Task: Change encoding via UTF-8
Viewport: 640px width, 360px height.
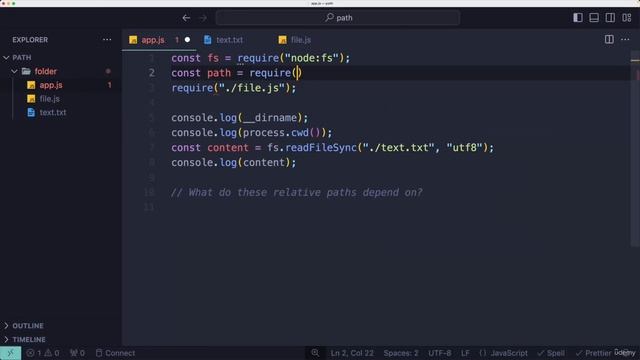Action: pos(440,353)
